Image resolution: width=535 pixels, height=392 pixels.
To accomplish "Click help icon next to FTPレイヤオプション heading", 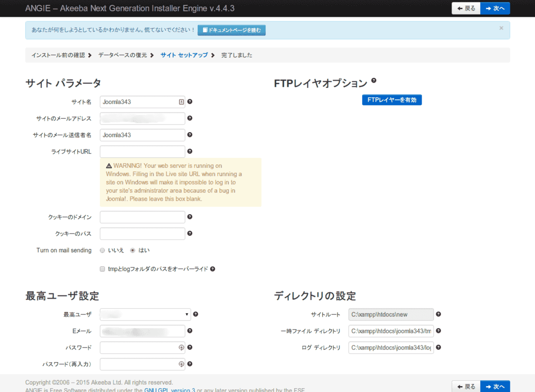I will click(374, 81).
